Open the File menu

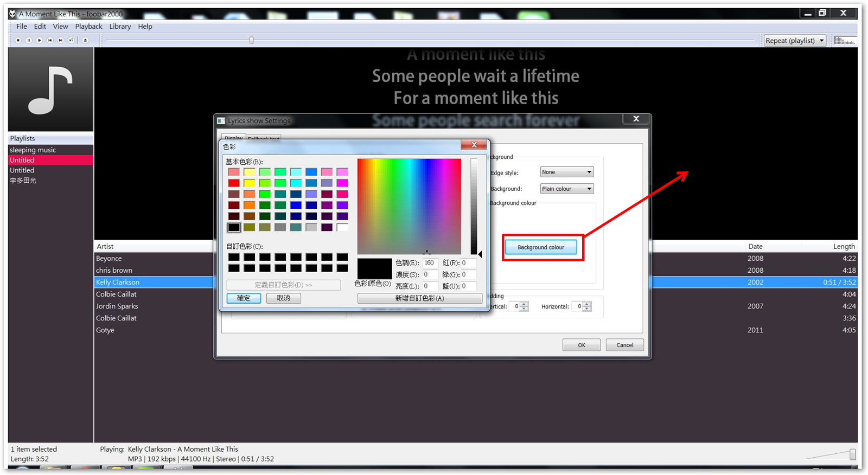(22, 26)
